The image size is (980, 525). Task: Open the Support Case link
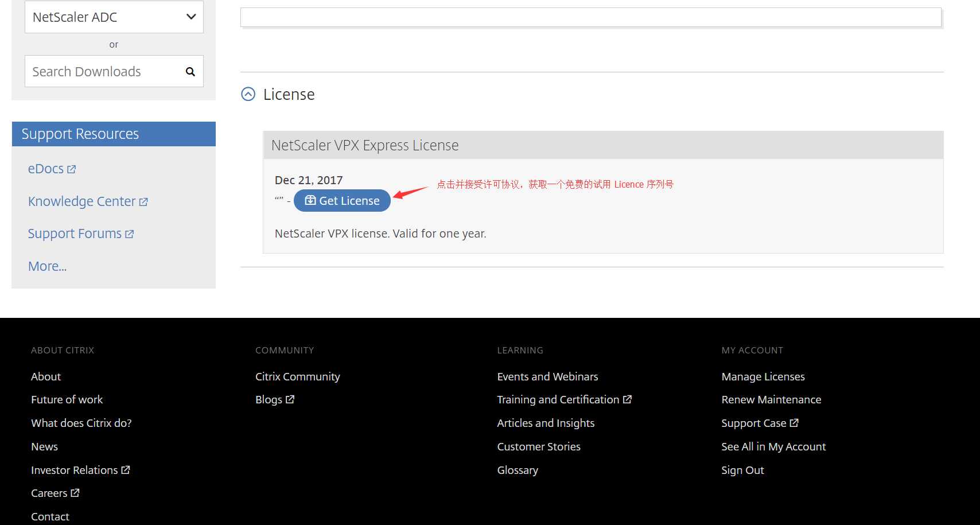754,423
